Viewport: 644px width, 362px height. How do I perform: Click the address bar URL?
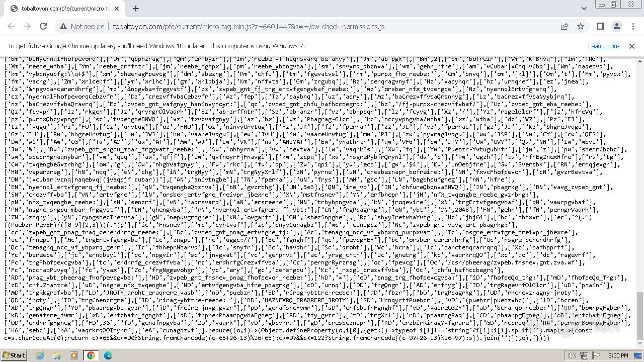click(249, 27)
